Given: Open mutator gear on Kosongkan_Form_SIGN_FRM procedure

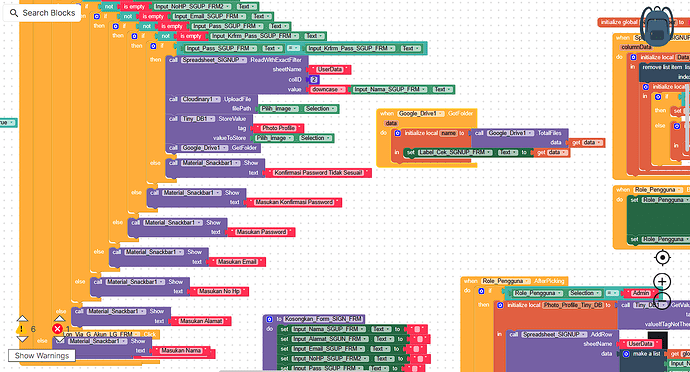Looking at the screenshot, I should (x=269, y=319).
